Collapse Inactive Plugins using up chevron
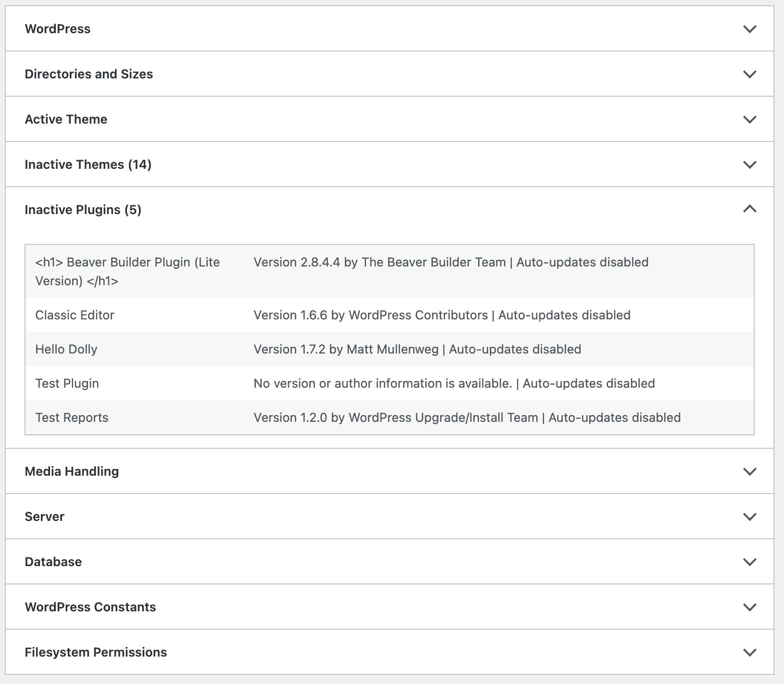 (x=749, y=209)
